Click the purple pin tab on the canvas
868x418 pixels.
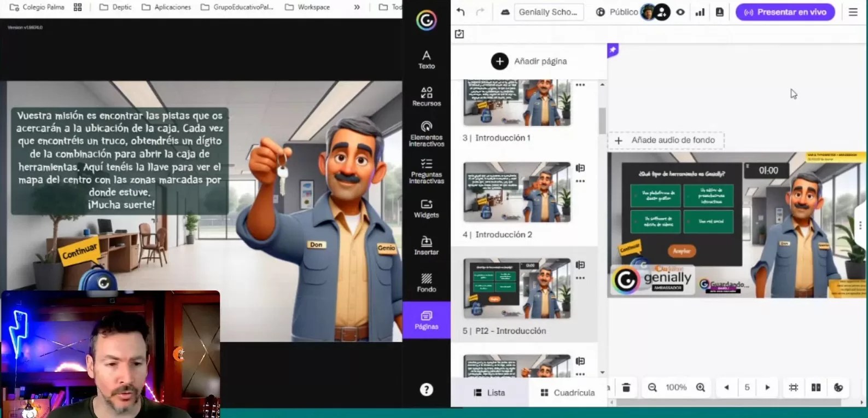coord(613,50)
